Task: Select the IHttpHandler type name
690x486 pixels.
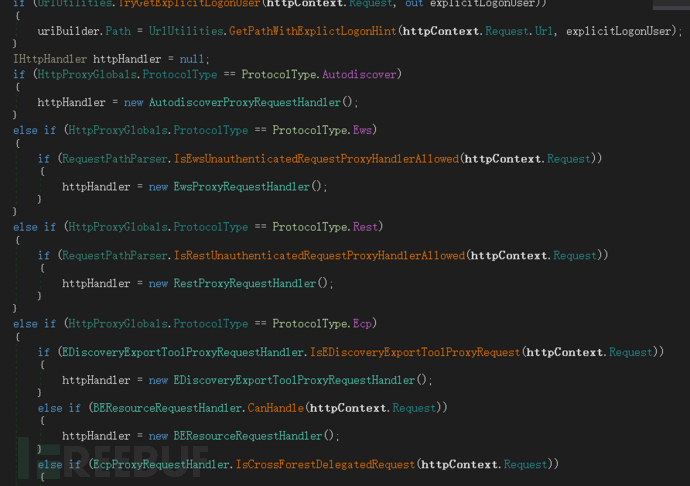Action: (x=50, y=59)
